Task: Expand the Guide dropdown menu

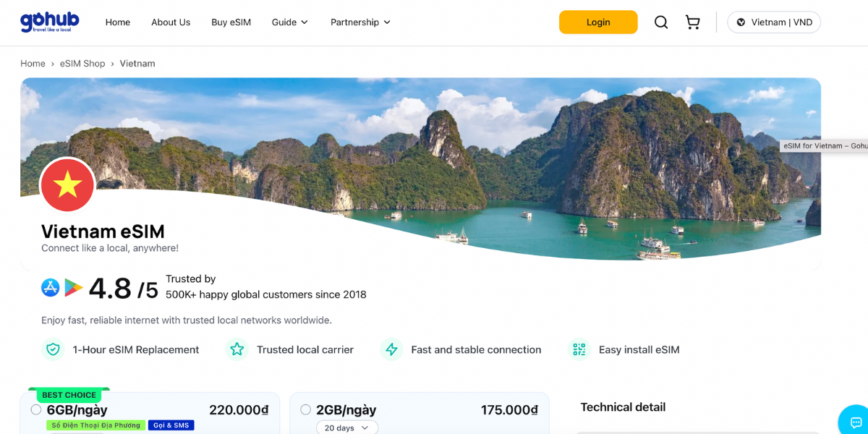Action: coord(289,22)
